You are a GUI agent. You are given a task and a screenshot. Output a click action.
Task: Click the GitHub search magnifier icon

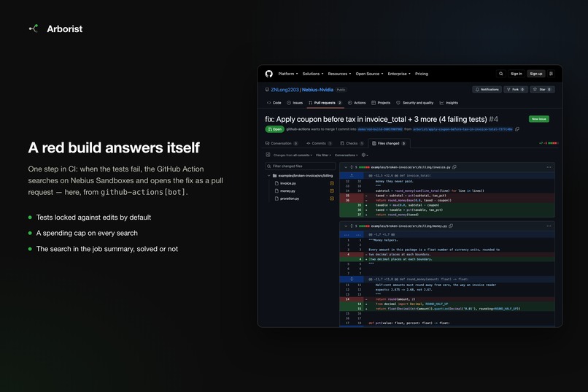click(x=500, y=74)
